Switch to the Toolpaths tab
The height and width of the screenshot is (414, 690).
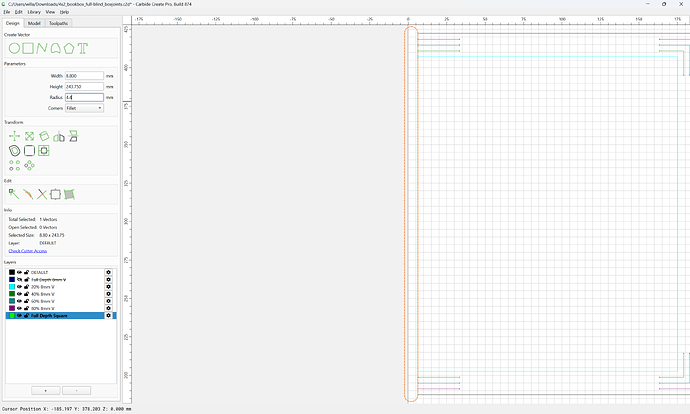point(58,23)
